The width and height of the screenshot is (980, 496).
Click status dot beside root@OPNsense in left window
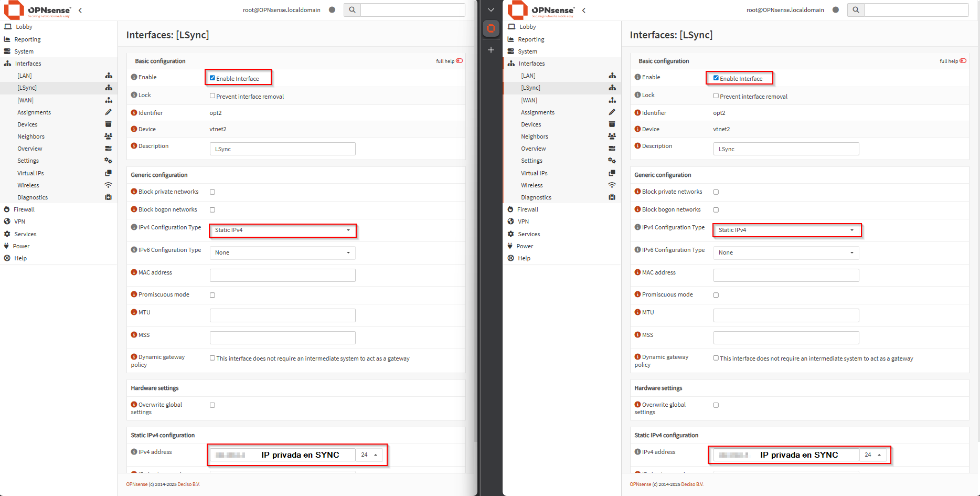(x=332, y=9)
